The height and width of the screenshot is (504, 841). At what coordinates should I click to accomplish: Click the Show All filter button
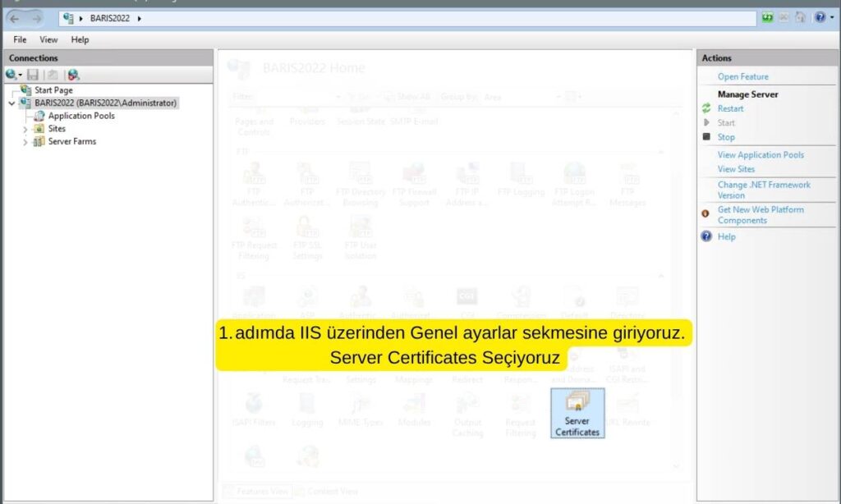(x=407, y=97)
